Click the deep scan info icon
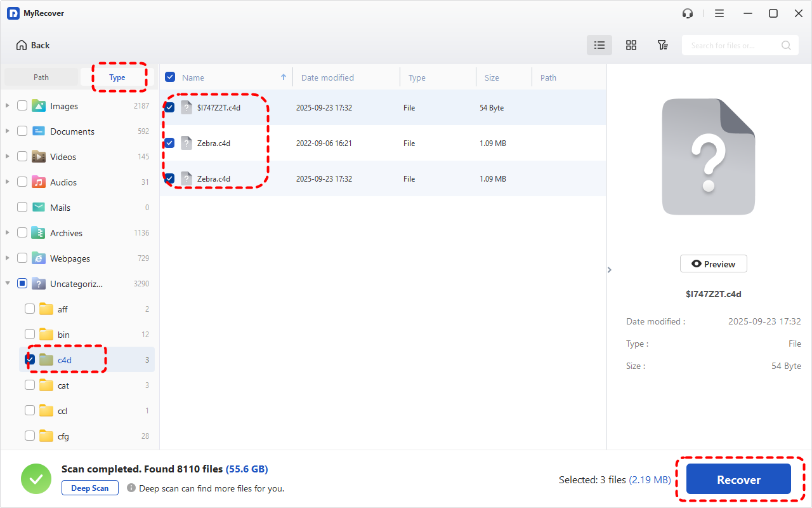 point(131,488)
